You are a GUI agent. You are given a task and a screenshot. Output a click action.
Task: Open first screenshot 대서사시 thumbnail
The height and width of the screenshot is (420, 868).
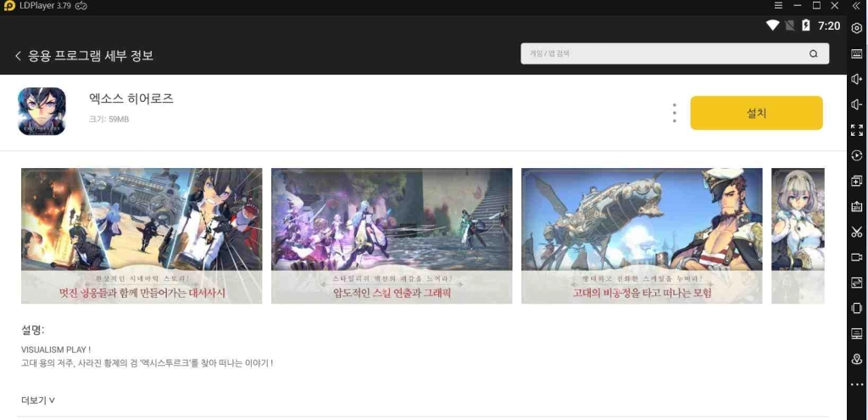tap(142, 236)
